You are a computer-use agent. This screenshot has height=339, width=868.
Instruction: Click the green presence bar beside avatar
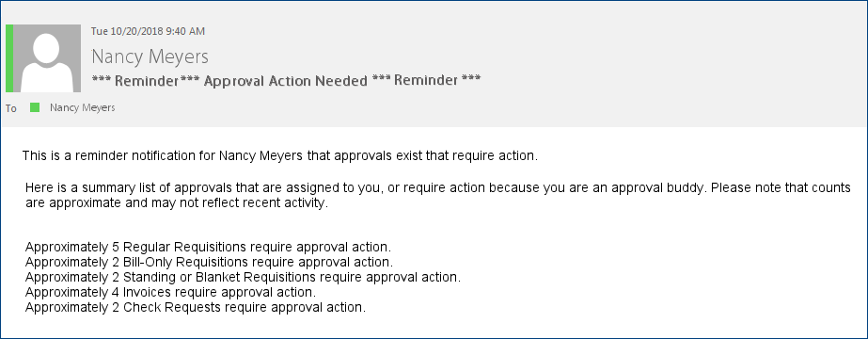coord(9,58)
